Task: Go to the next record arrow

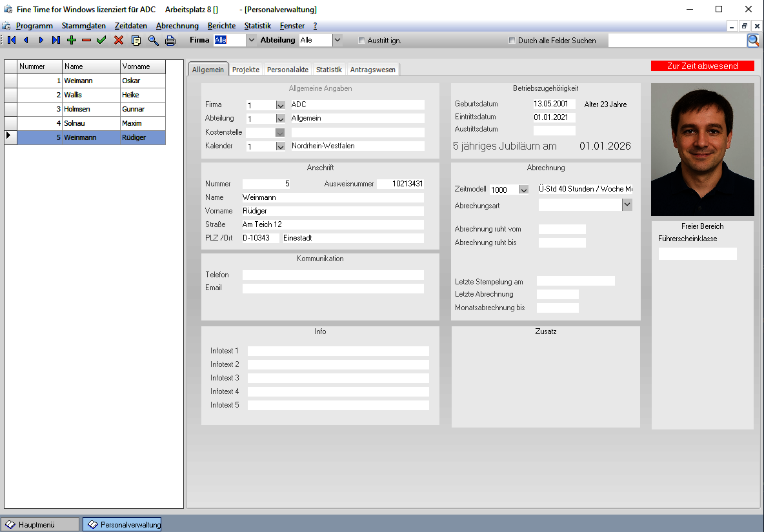Action: [41, 40]
